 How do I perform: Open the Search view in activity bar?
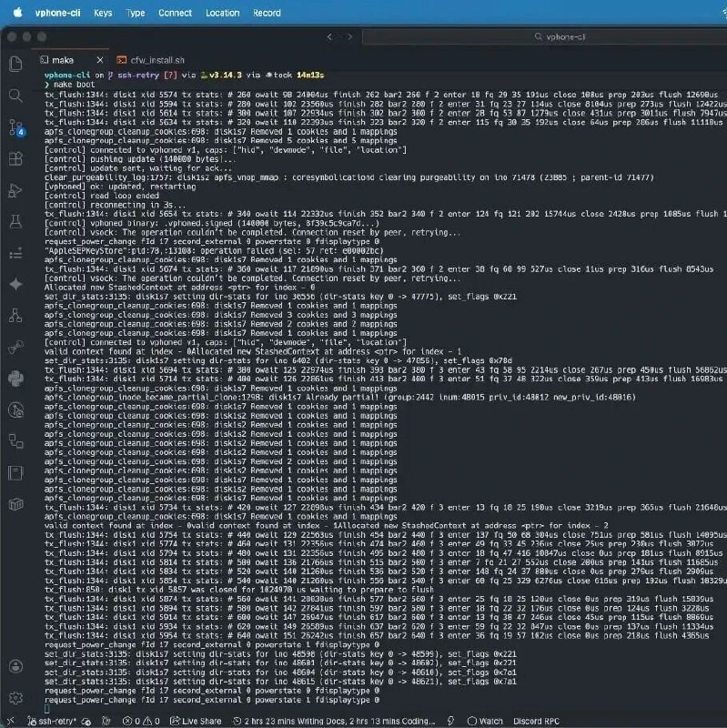click(15, 96)
